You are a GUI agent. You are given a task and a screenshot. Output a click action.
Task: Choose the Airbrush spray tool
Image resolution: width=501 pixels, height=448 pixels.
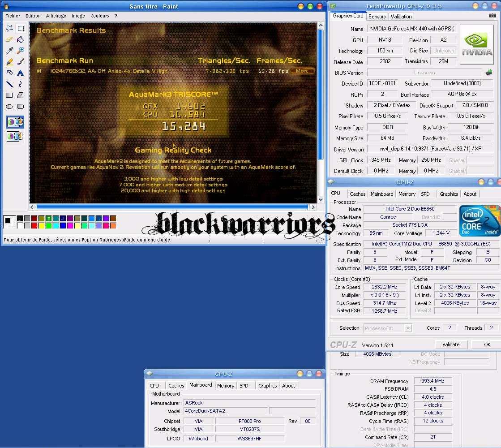point(9,73)
